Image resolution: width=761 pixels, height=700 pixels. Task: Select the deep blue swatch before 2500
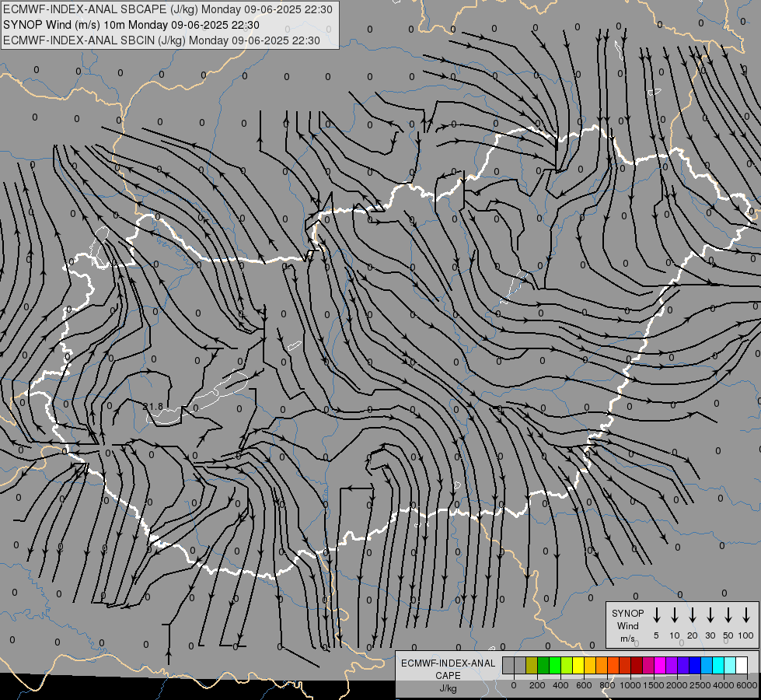[694, 665]
